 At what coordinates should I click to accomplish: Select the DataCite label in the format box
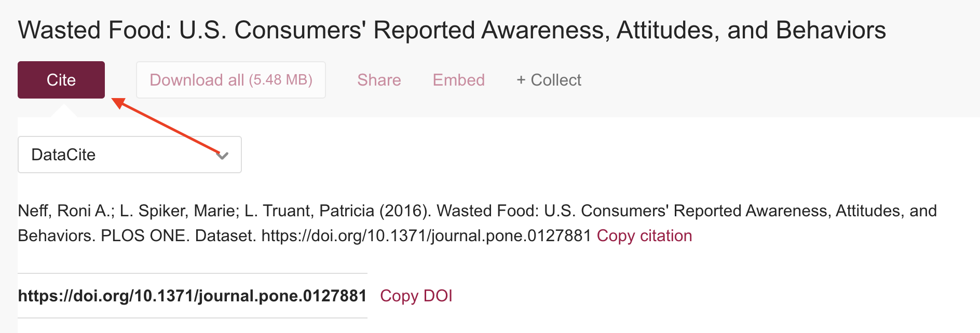[63, 155]
